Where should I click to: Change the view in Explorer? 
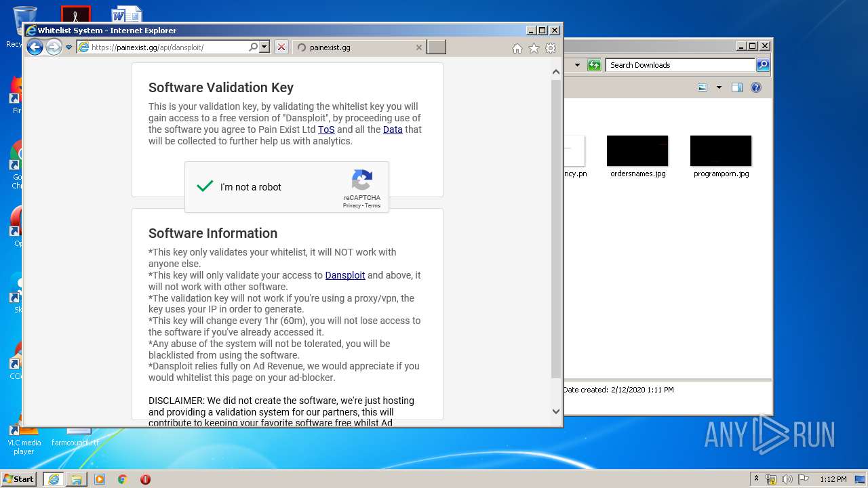tap(703, 87)
